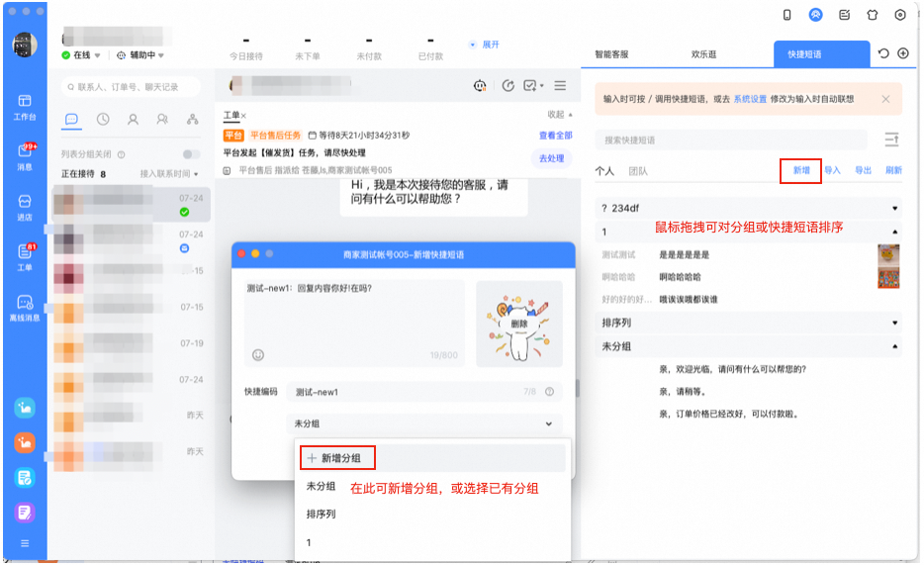Click the mobile phone icon in top bar
The width and height of the screenshot is (924, 565).
coord(786,15)
